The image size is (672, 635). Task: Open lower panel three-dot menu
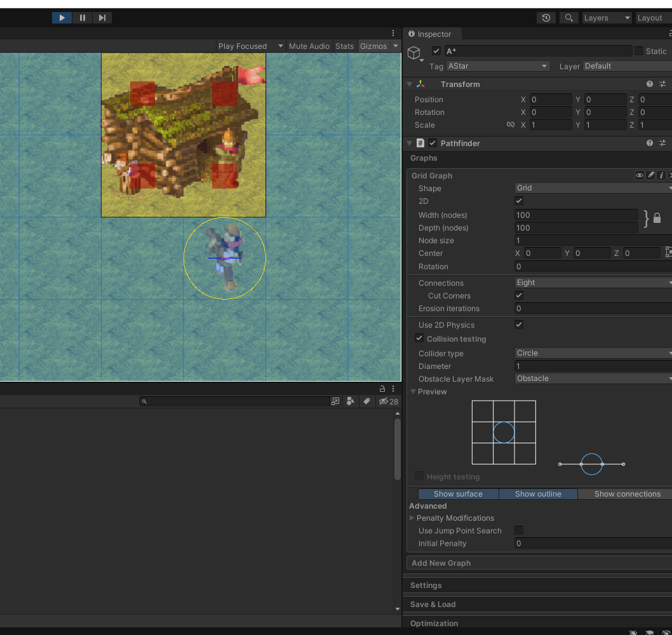[393, 389]
